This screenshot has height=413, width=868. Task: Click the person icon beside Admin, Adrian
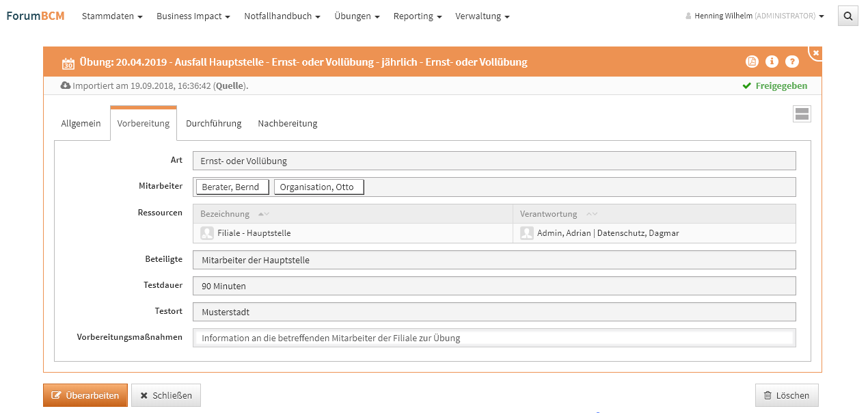(x=527, y=233)
